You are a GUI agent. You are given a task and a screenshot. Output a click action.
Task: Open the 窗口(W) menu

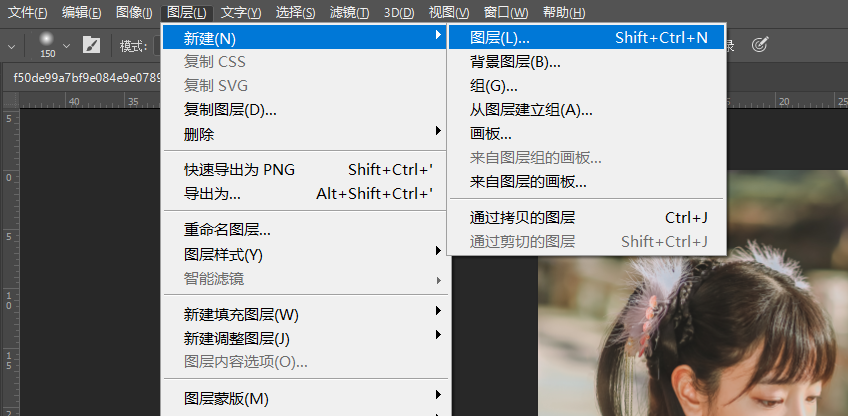click(506, 12)
